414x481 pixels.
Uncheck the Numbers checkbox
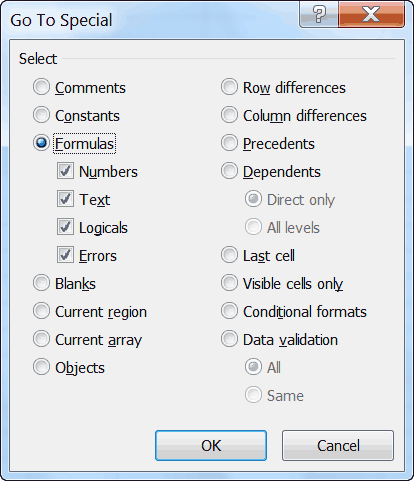coord(65,171)
